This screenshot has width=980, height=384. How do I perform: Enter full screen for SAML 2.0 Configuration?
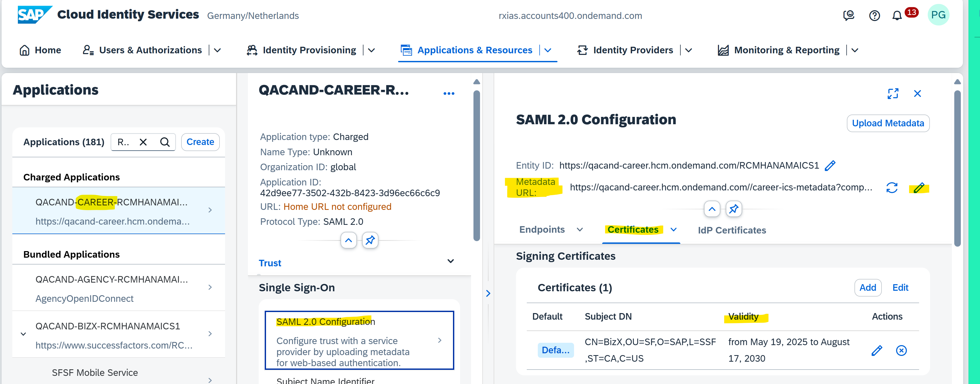(893, 94)
